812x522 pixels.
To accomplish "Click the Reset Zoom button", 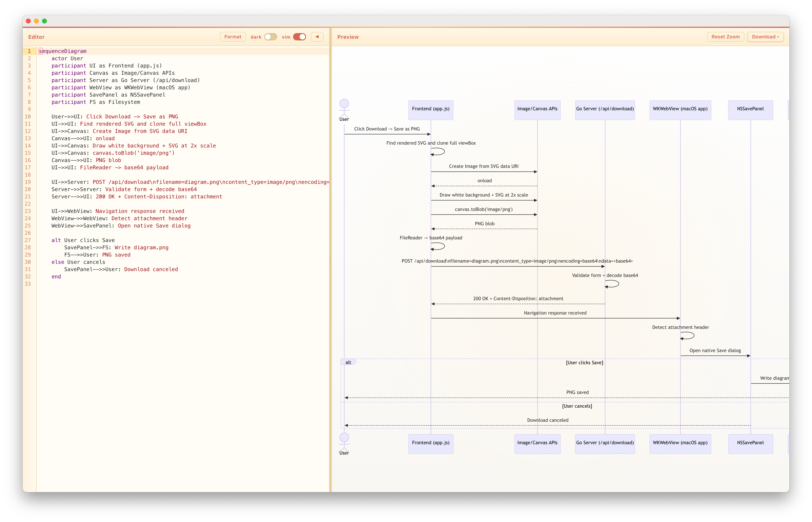I will click(725, 37).
